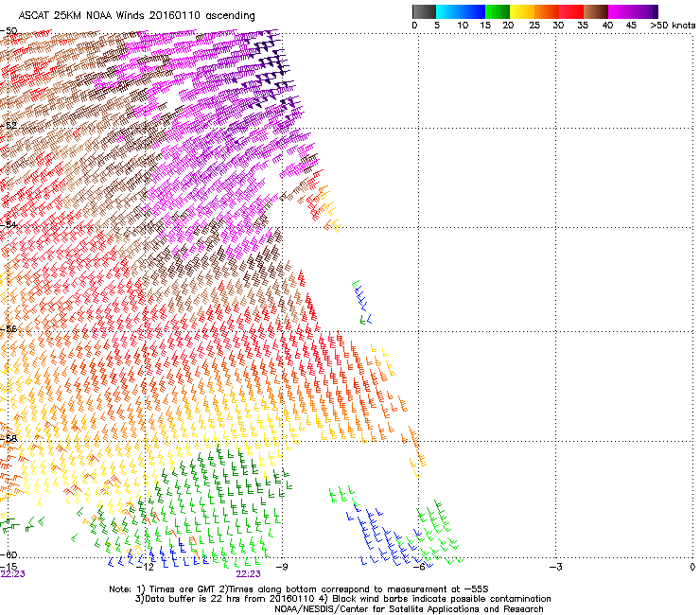This screenshot has height=615, width=700.
Task: Select the magenta-purple 40-50 knots legend segment
Action: pyautogui.click(x=631, y=11)
